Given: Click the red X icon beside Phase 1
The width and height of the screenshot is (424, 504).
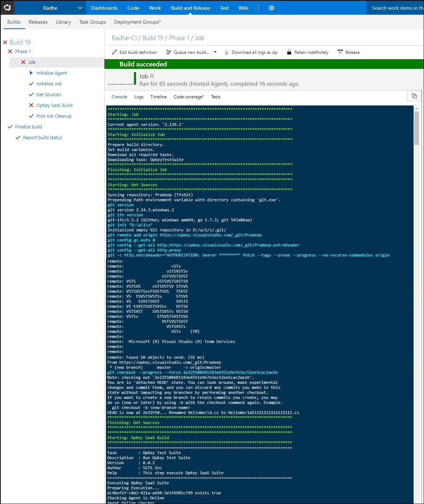Looking at the screenshot, I should [10, 51].
